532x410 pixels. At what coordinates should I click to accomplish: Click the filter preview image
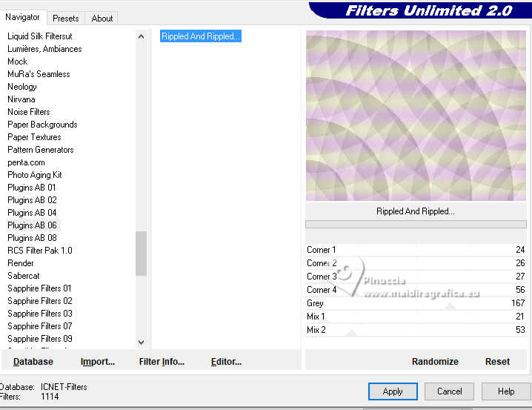[x=416, y=116]
